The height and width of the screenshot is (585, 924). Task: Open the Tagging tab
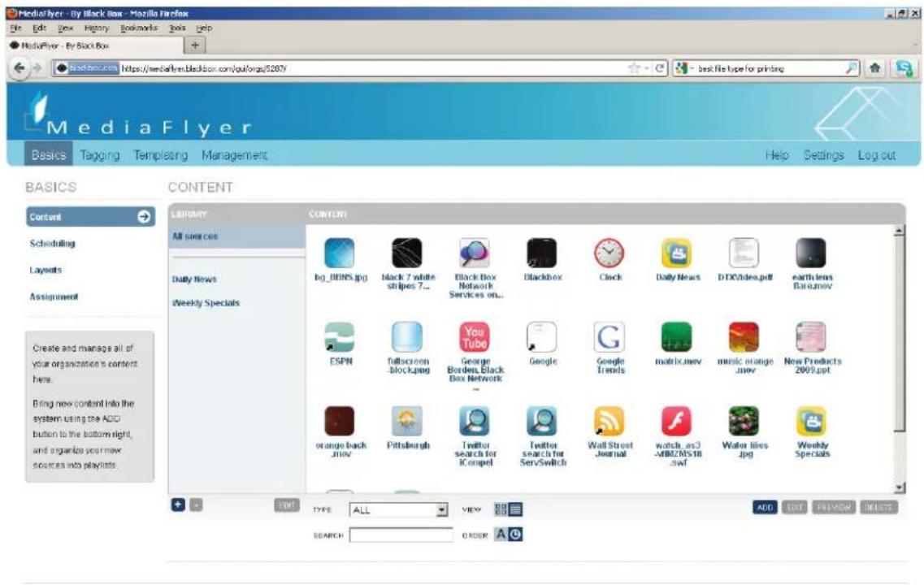100,155
